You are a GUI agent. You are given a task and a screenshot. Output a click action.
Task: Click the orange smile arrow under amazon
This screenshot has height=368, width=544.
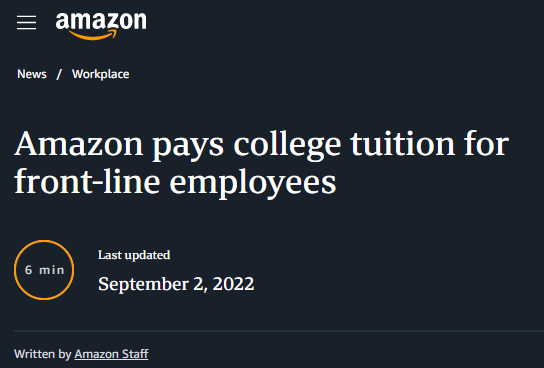pos(93,35)
